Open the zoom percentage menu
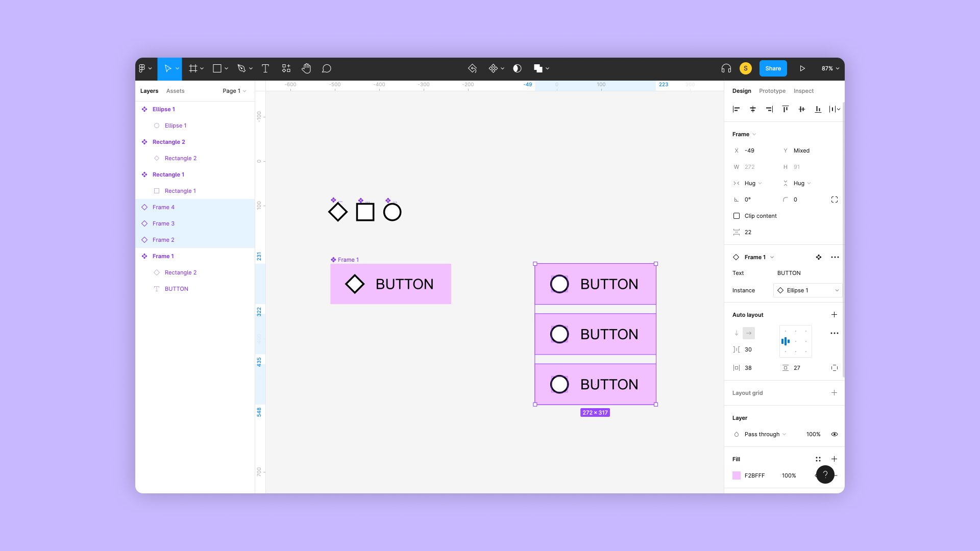Image resolution: width=980 pixels, height=551 pixels. (x=830, y=68)
